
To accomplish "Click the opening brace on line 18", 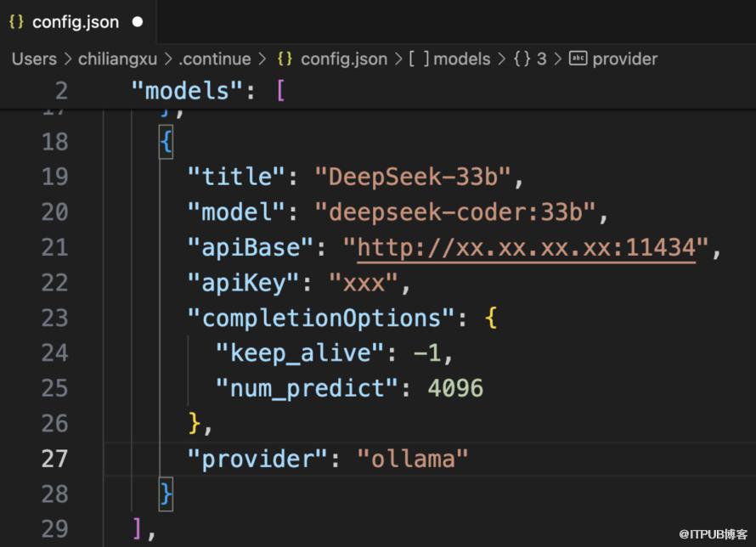I will pos(166,142).
